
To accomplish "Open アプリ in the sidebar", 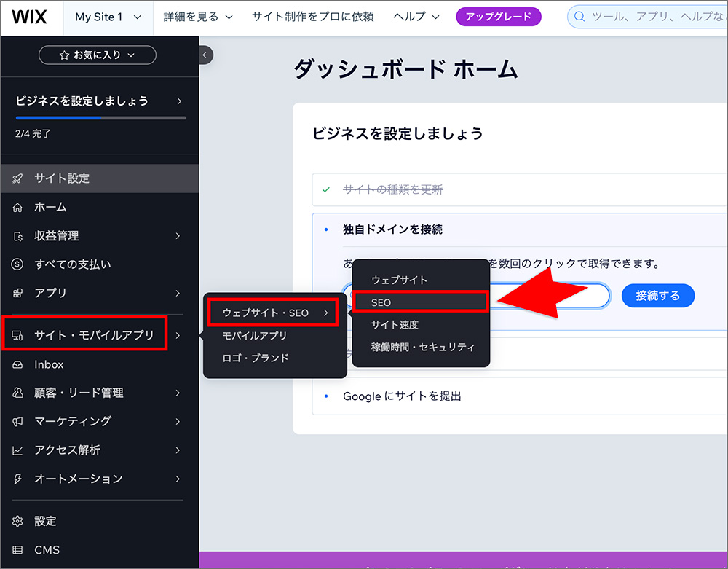I will coord(100,293).
